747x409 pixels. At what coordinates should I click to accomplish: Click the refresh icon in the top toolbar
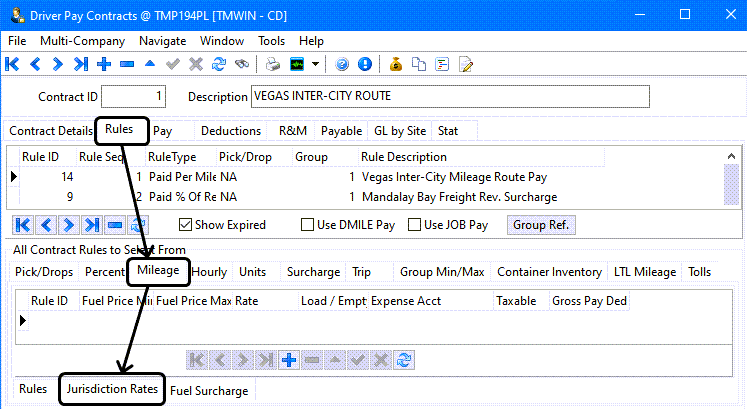point(218,64)
